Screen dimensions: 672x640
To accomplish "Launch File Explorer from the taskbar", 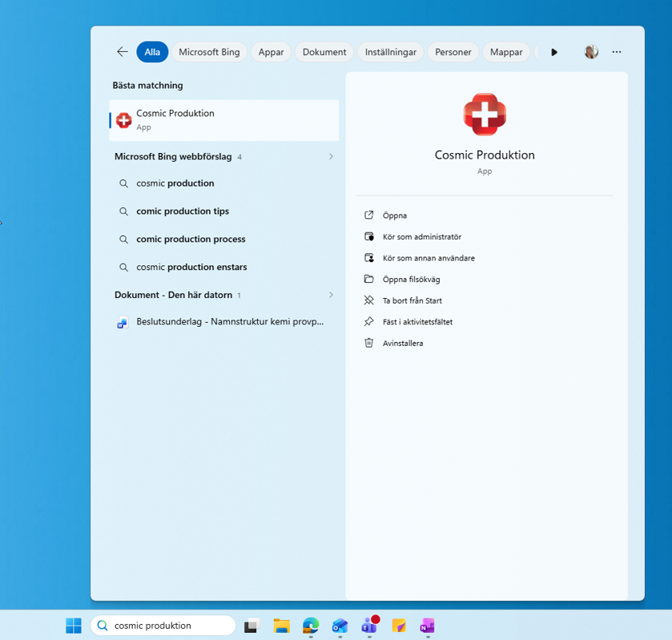I will [x=282, y=626].
